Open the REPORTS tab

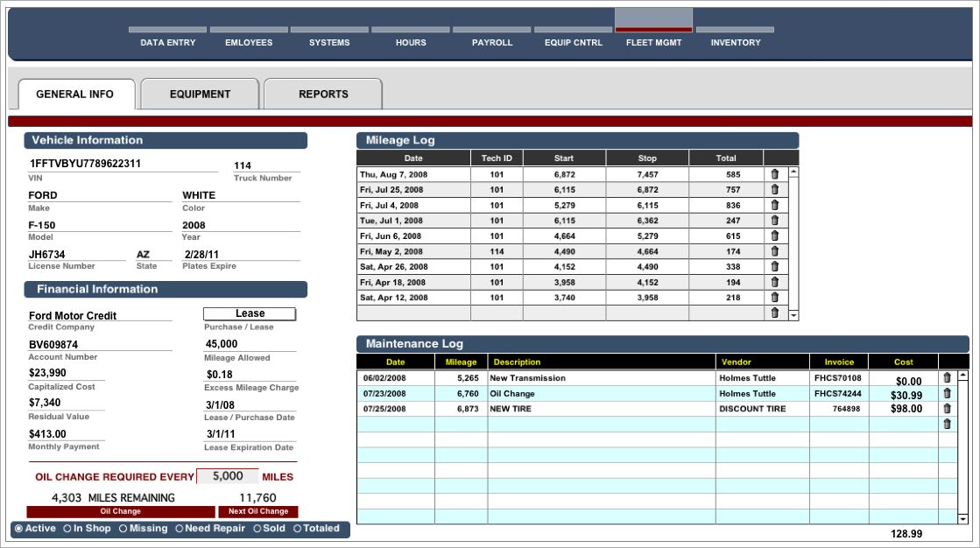(x=323, y=95)
